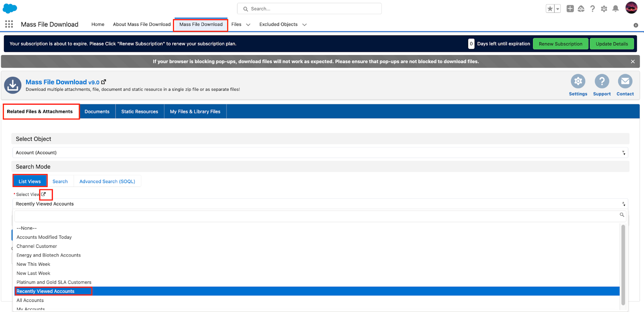Image resolution: width=644 pixels, height=312 pixels.
Task: Click the Renew Subscription button
Action: pos(560,44)
